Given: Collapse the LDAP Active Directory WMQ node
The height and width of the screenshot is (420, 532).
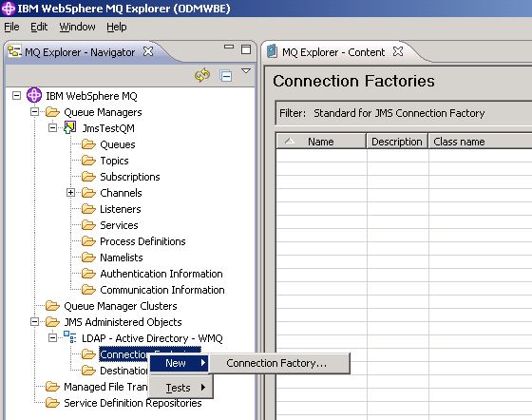Looking at the screenshot, I should pyautogui.click(x=52, y=337).
